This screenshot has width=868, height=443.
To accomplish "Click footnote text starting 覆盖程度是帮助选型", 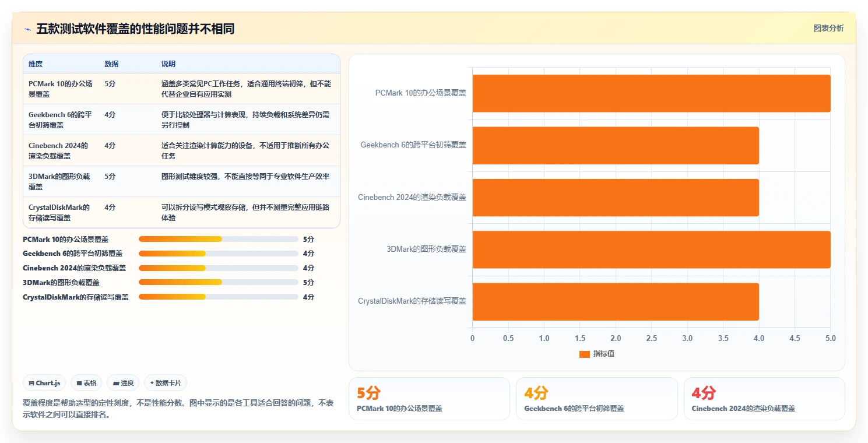I will pos(178,409).
